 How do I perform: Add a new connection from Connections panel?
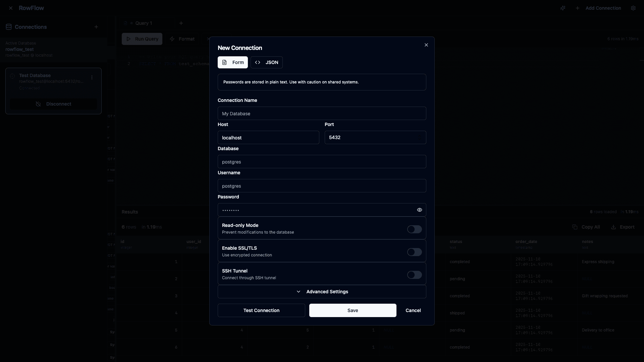97,27
